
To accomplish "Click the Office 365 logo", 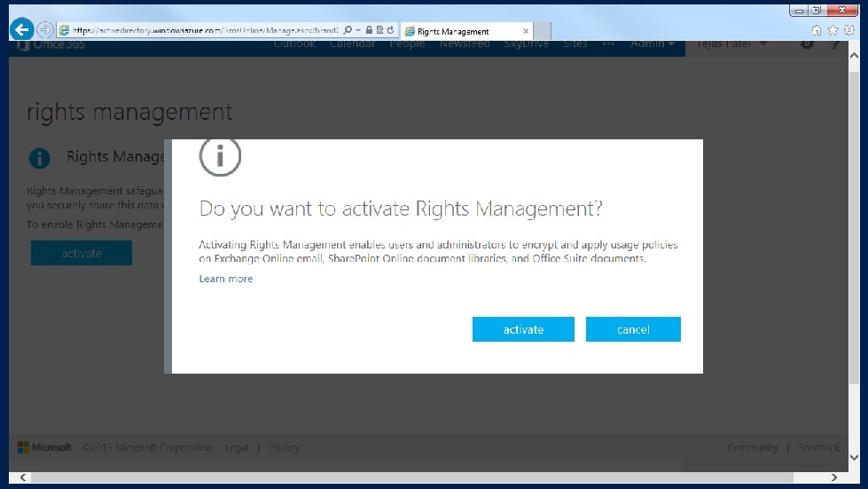I will tap(51, 44).
